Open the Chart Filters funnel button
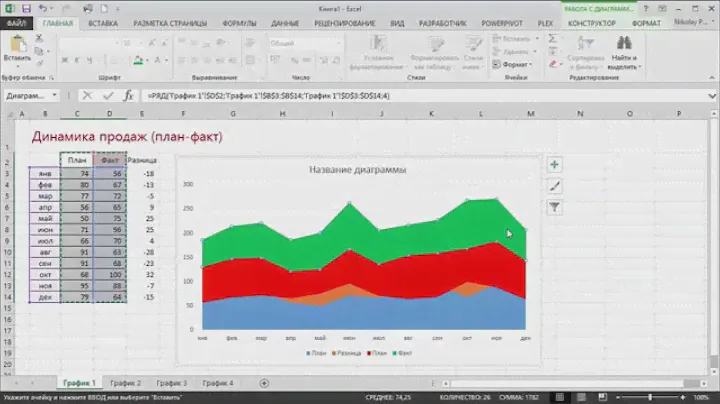Image resolution: width=720 pixels, height=404 pixels. 555,208
